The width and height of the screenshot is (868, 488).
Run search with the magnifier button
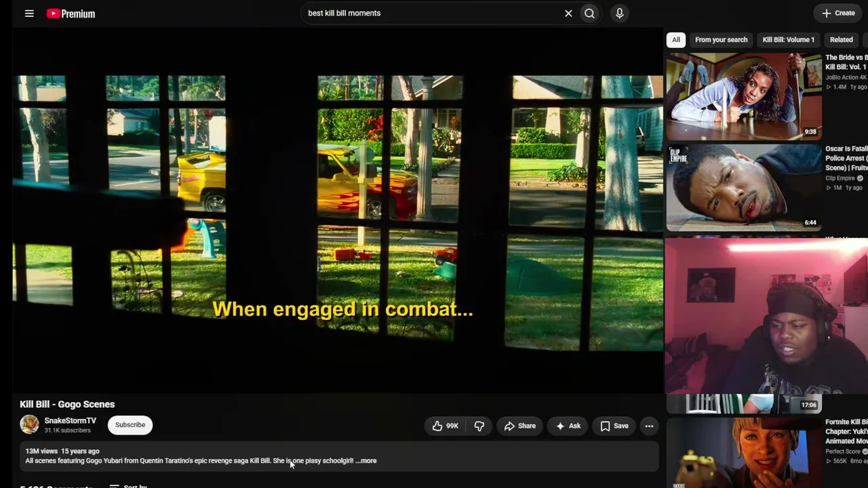coord(590,14)
